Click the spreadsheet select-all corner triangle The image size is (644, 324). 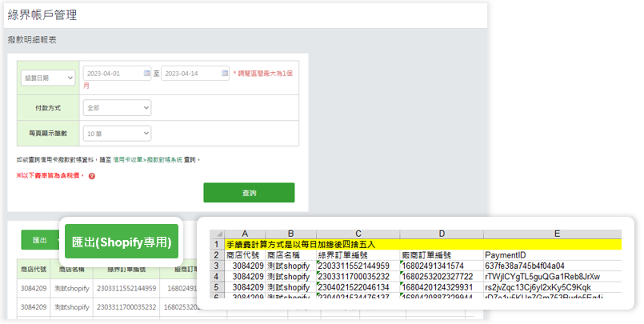(x=216, y=234)
